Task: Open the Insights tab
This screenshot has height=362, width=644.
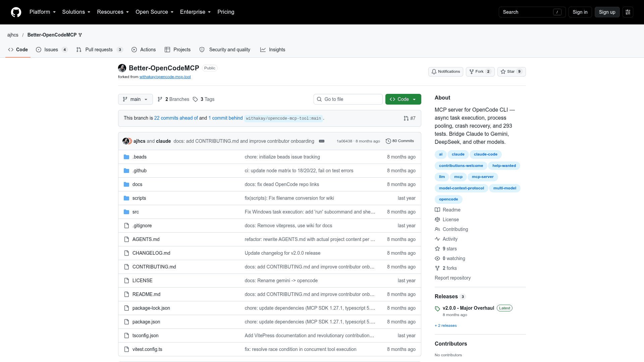Action: 273,50
